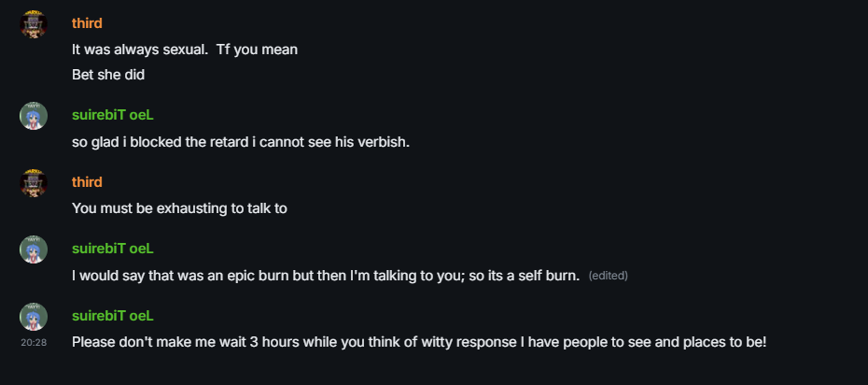Select the 'Bet she did' message

[x=108, y=75]
